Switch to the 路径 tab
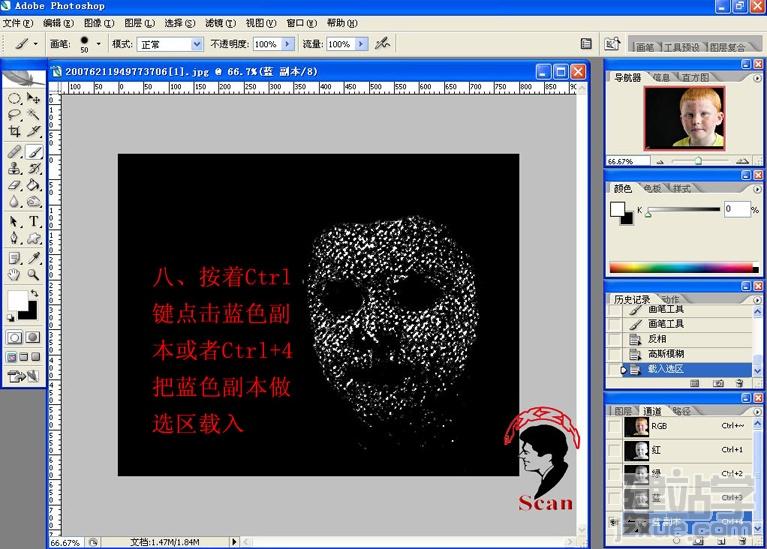The width and height of the screenshot is (767, 549). pyautogui.click(x=681, y=411)
